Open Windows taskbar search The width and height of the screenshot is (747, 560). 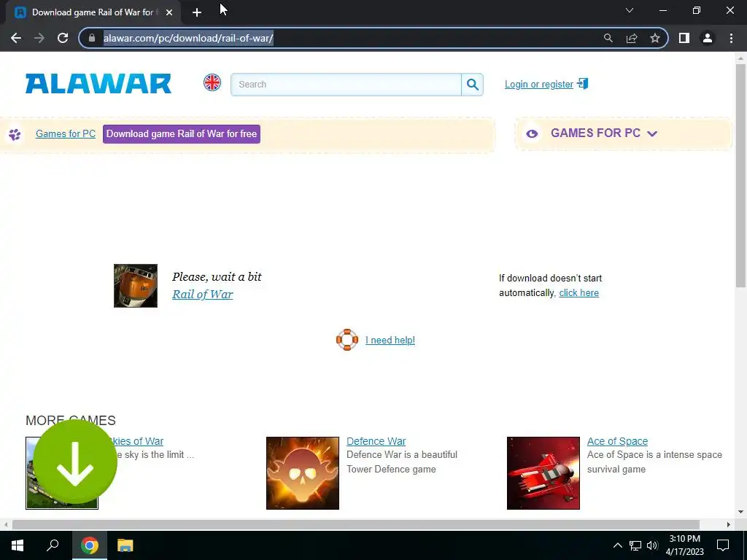[x=53, y=545]
